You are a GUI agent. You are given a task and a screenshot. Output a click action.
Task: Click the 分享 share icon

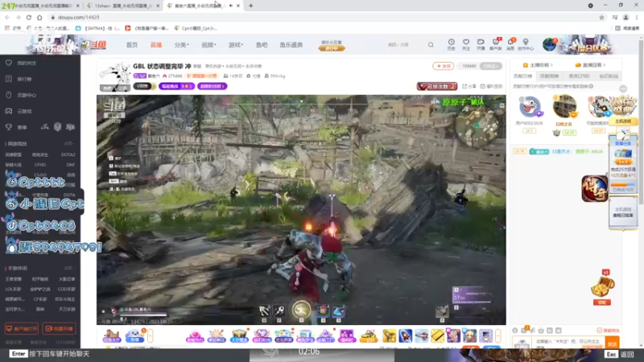click(x=469, y=86)
